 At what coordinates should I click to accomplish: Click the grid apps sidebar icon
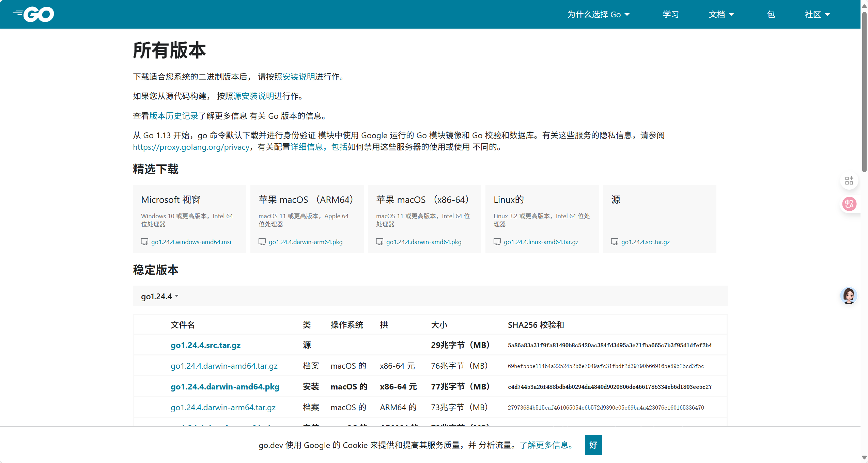849,180
